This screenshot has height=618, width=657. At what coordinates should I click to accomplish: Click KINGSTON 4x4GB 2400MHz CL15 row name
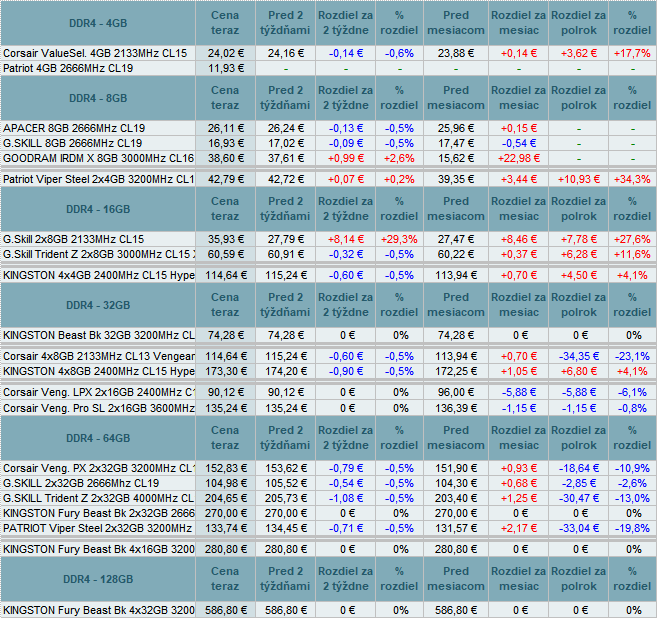98,275
